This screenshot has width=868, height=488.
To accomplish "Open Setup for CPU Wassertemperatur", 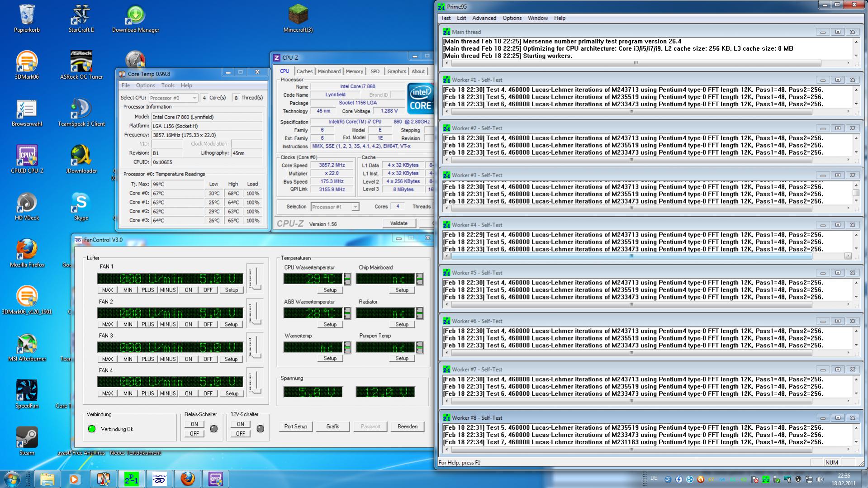I will click(x=330, y=290).
